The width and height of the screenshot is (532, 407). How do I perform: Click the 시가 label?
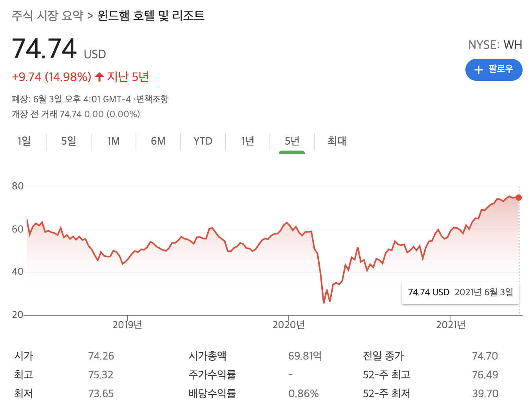[x=24, y=356]
